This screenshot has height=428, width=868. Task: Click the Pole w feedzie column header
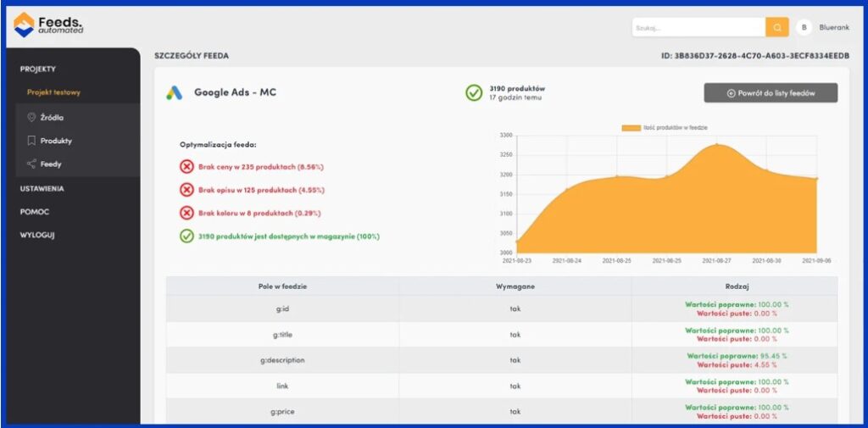[x=282, y=286]
